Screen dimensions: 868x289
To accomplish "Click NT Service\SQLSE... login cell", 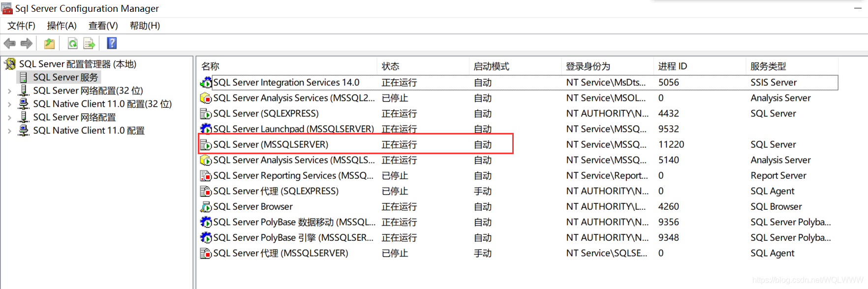I will (606, 253).
